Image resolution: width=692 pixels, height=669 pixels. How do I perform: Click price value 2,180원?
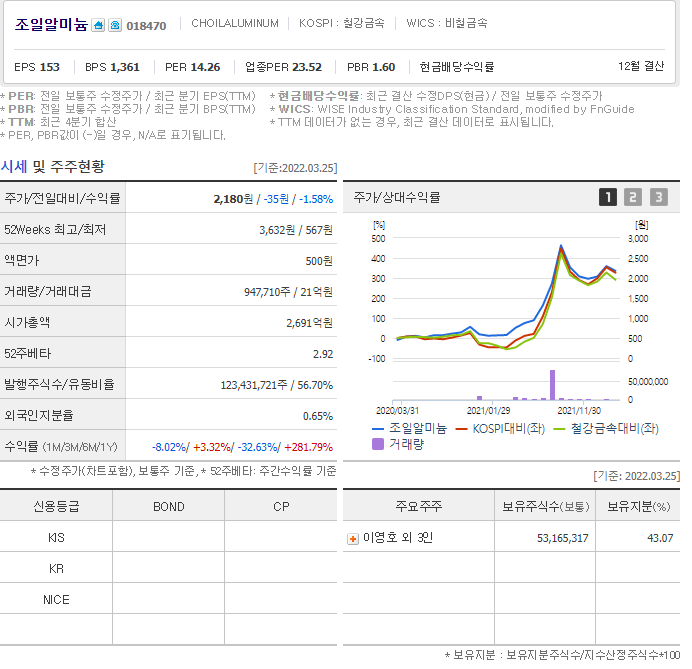[x=233, y=199]
